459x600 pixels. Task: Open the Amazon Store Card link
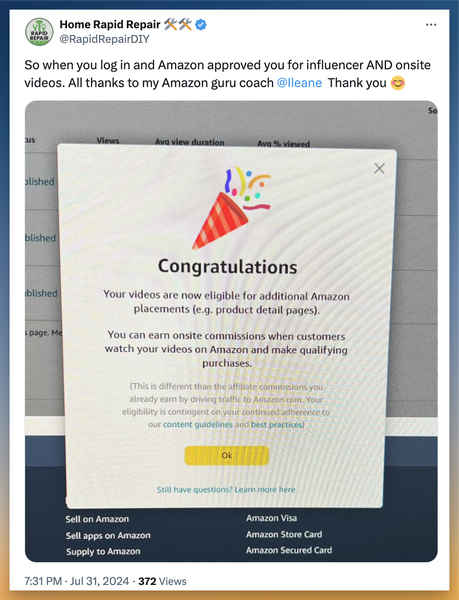point(284,534)
